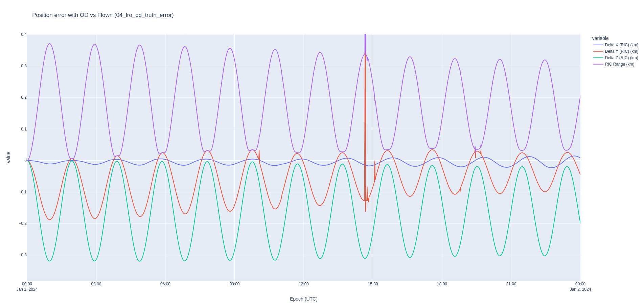Toggle Delta X (RIC) (km) legend entry
Screen dimensions: 644x308
pyautogui.click(x=616, y=45)
